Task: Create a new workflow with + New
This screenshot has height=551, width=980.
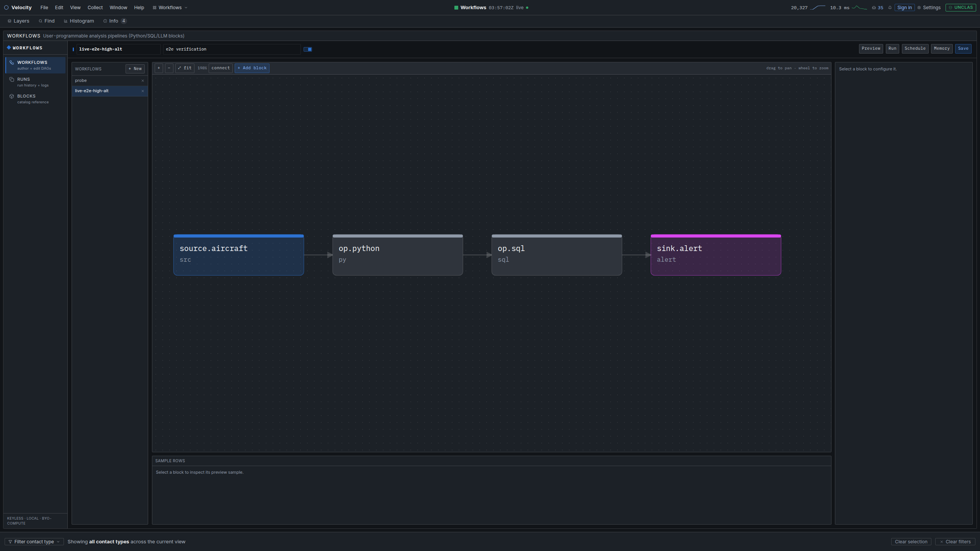Action: tap(135, 69)
